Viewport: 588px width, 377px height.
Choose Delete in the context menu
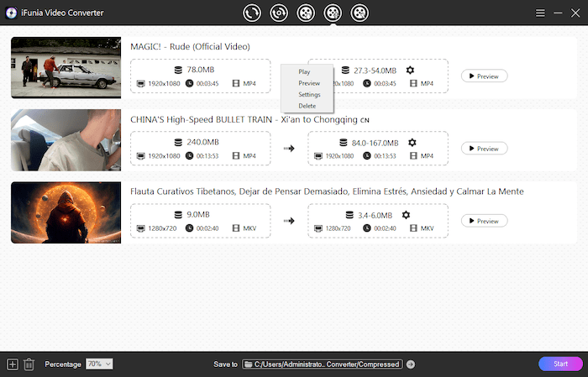307,106
